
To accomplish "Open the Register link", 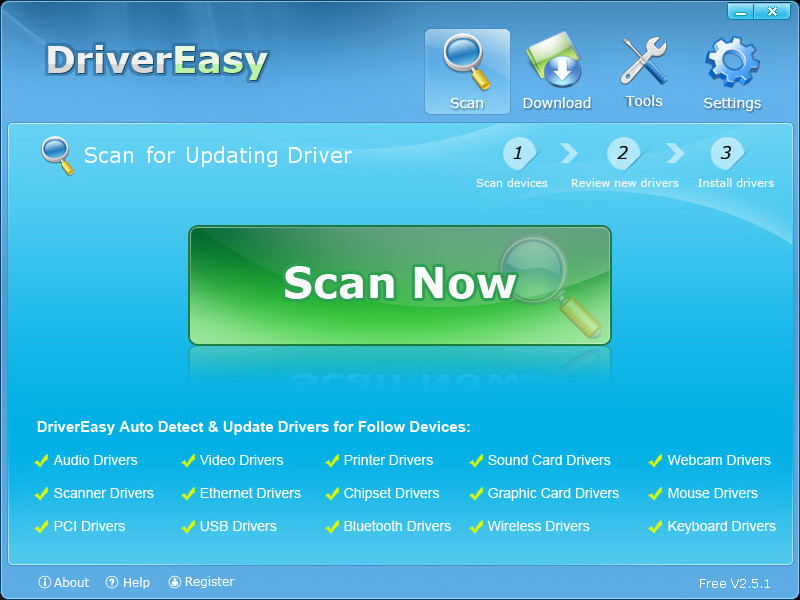I will (202, 582).
